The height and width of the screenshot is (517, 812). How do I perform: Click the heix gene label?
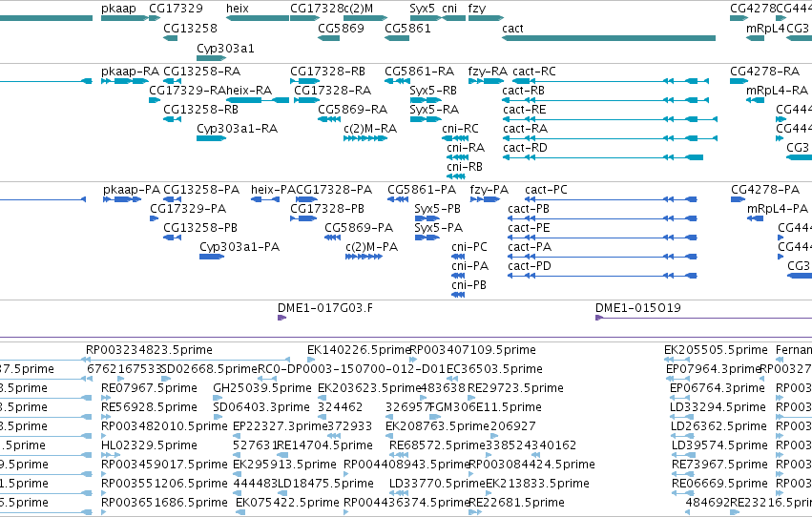coord(238,9)
